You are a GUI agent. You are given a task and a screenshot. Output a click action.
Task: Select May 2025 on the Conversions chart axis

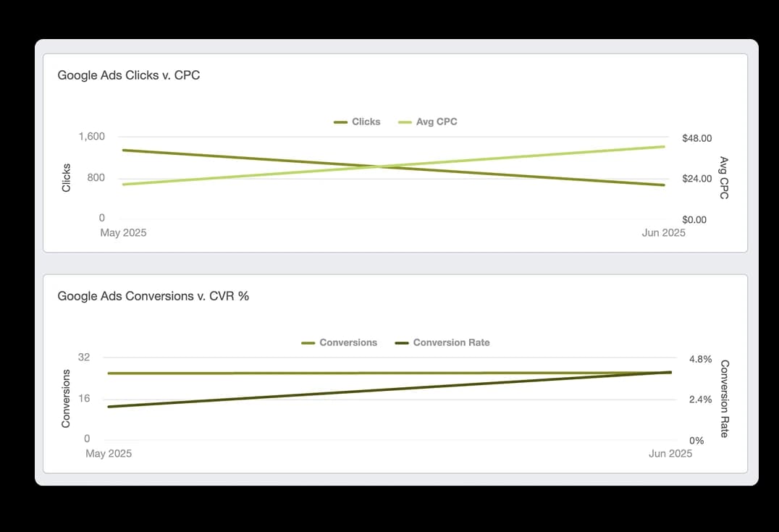109,454
